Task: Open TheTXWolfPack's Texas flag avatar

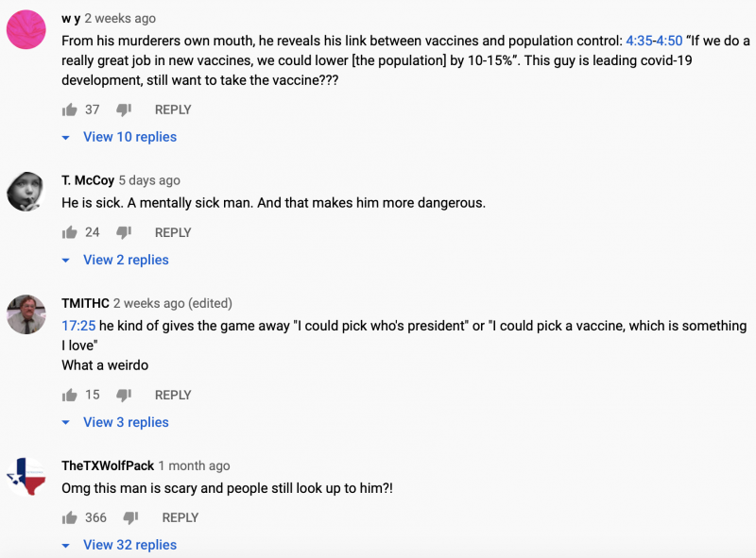Action: click(x=26, y=477)
